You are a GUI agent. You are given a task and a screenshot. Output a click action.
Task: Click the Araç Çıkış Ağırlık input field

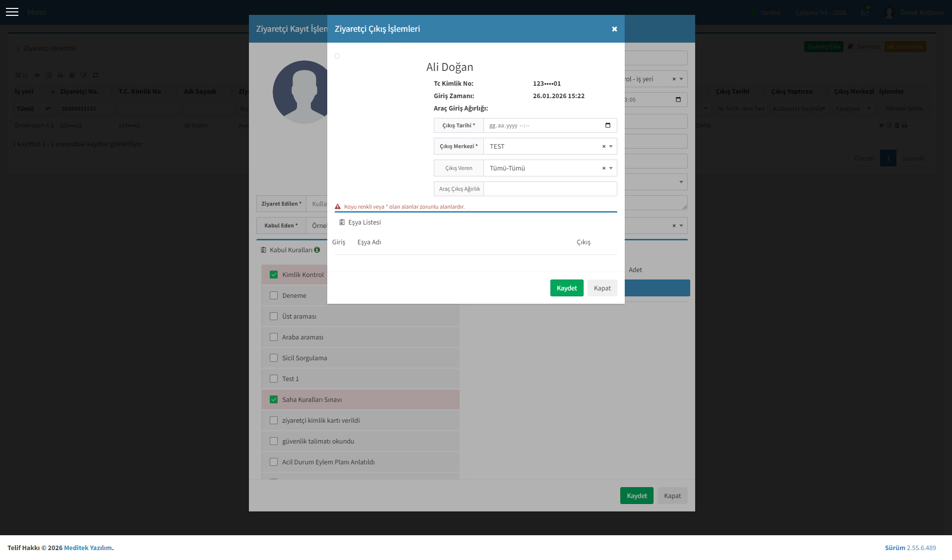click(x=550, y=189)
